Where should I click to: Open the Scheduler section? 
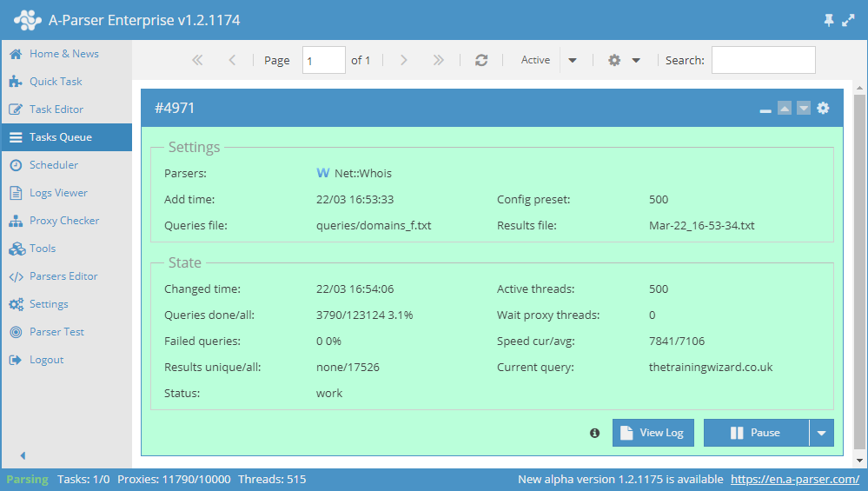click(54, 165)
